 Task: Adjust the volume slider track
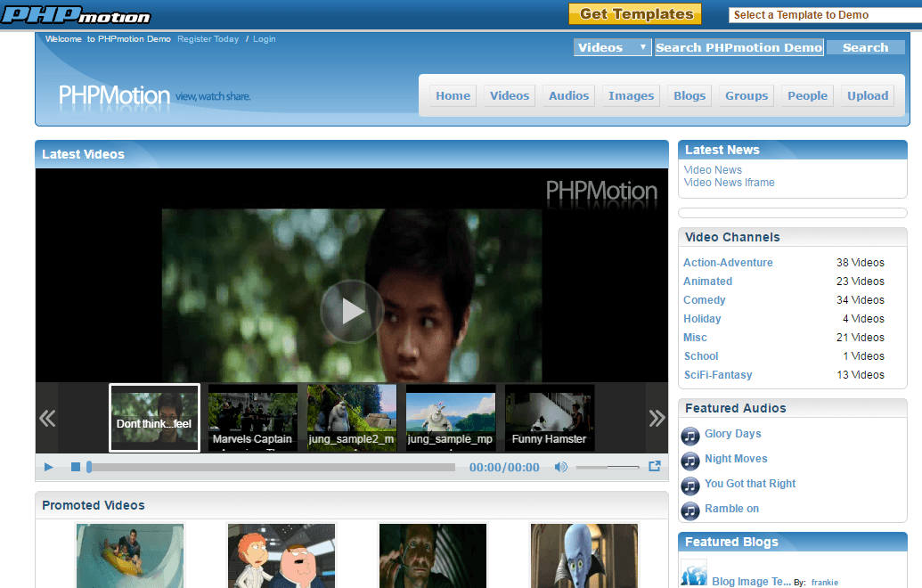click(x=608, y=467)
